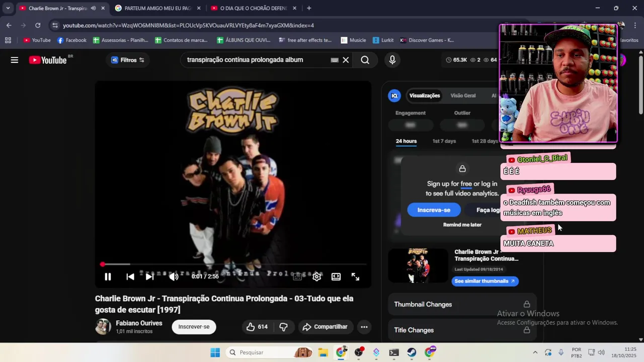Open Musicle bookmark
This screenshot has width=644, height=362.
tap(353, 40)
